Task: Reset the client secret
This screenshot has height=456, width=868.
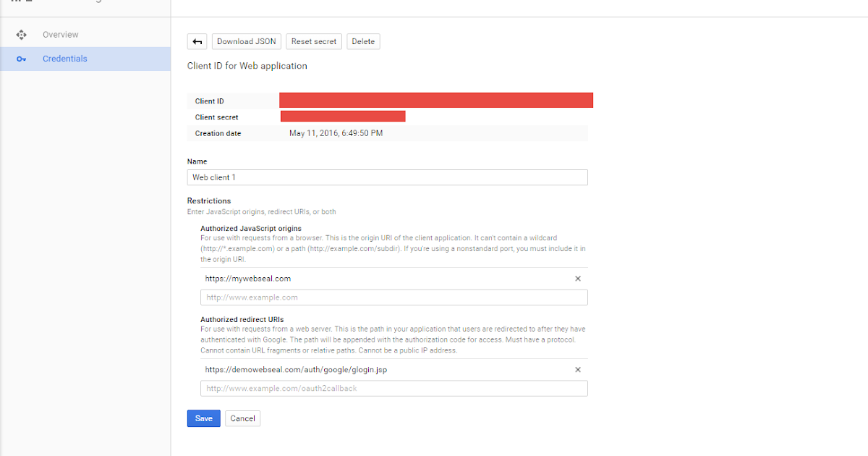Action: click(313, 41)
